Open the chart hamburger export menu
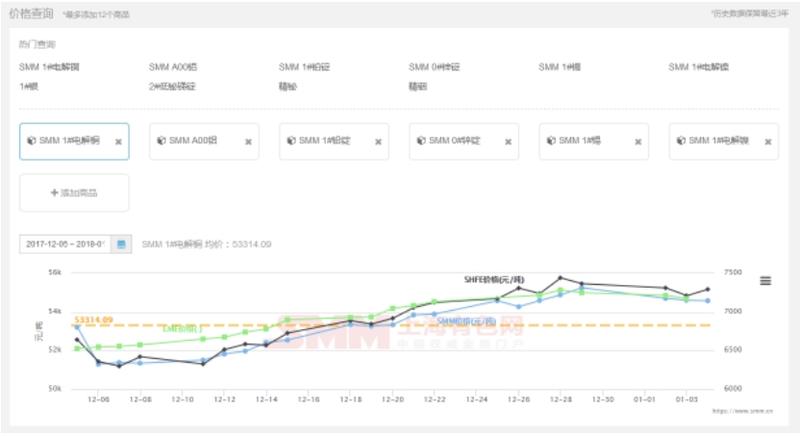800x436 pixels. click(765, 280)
